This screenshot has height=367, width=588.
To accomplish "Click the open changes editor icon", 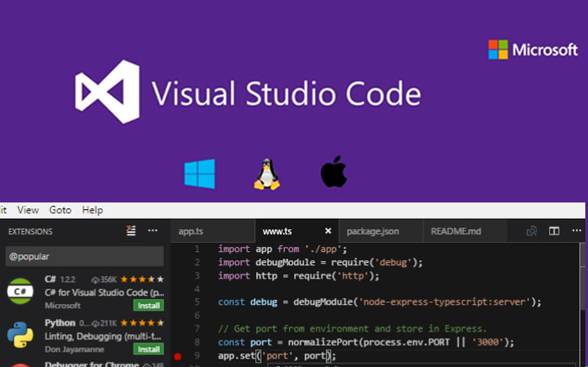I will tap(531, 231).
